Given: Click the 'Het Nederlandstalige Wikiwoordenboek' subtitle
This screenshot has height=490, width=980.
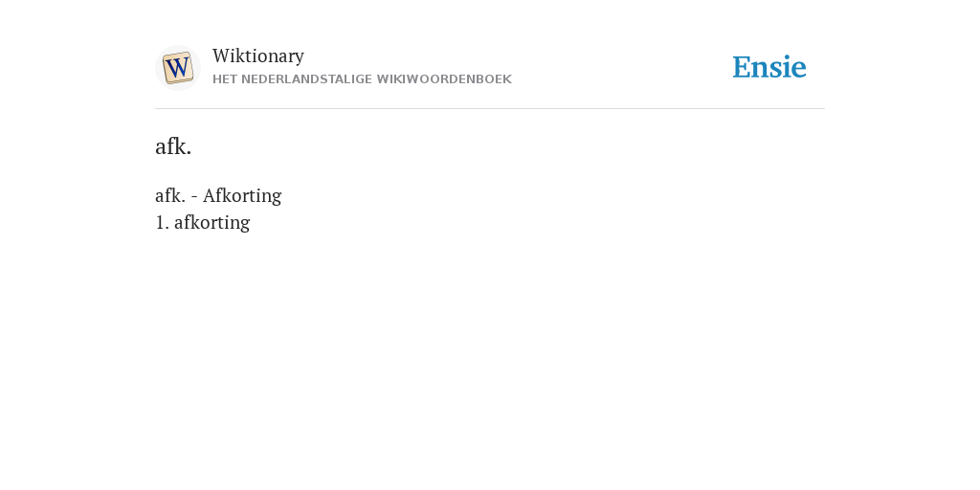Looking at the screenshot, I should pos(362,79).
